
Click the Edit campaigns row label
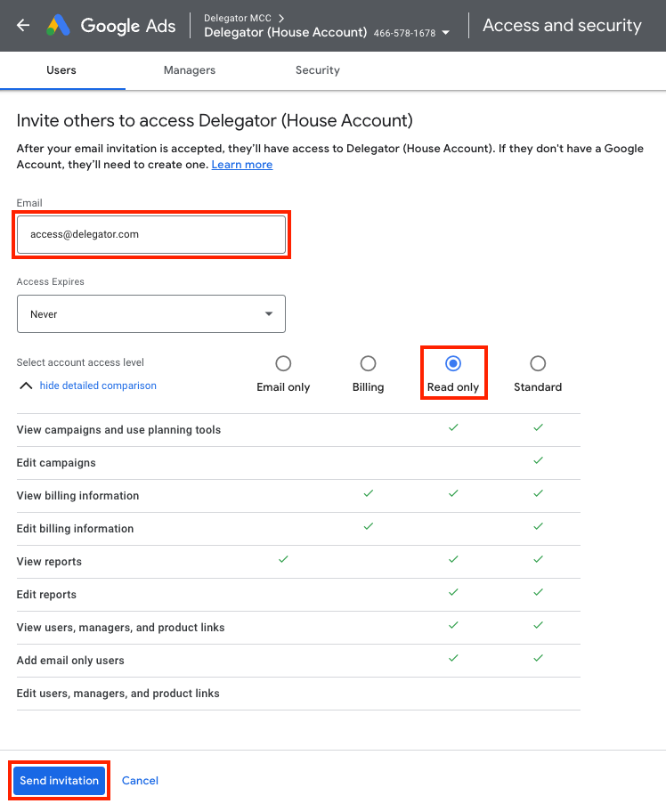56,463
